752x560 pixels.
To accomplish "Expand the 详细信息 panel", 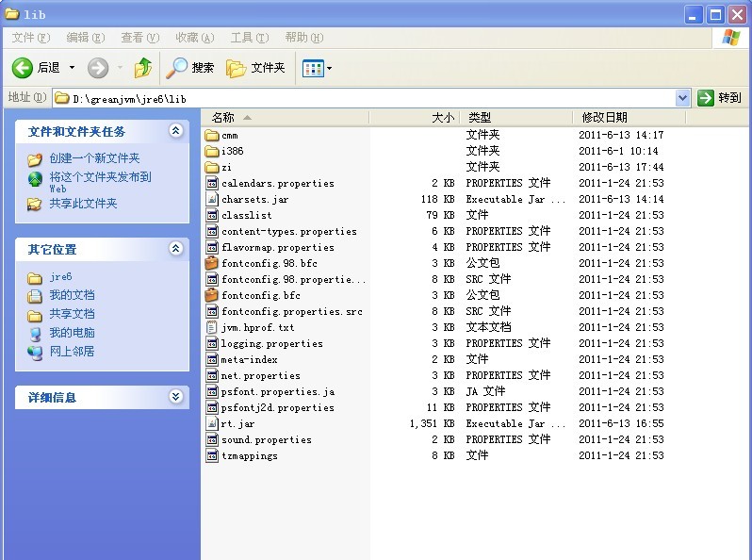I will click(175, 397).
